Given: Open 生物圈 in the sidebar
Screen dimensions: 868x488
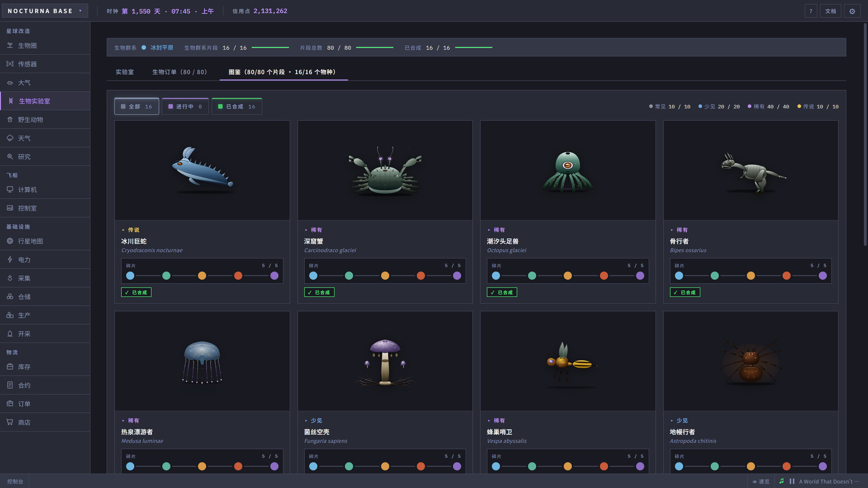Looking at the screenshot, I should pyautogui.click(x=45, y=46).
